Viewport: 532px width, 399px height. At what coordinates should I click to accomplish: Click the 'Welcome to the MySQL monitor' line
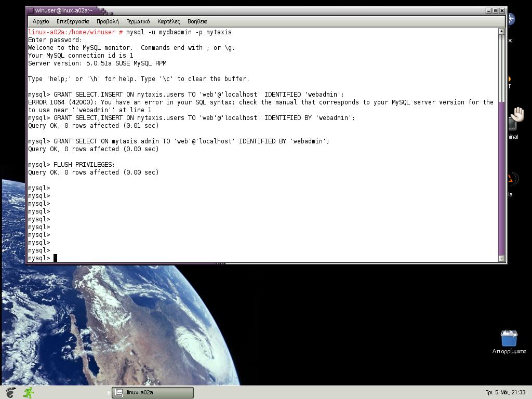click(x=131, y=48)
